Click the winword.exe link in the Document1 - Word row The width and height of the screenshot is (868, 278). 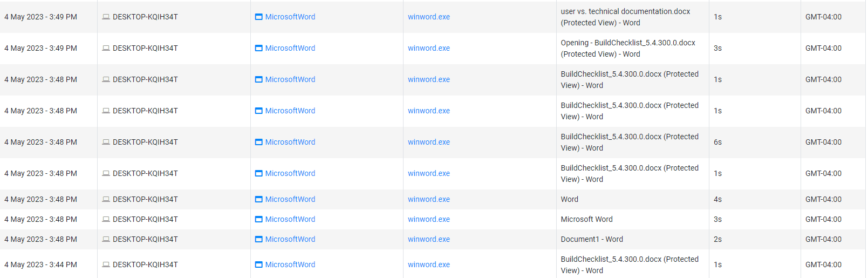[x=429, y=239]
